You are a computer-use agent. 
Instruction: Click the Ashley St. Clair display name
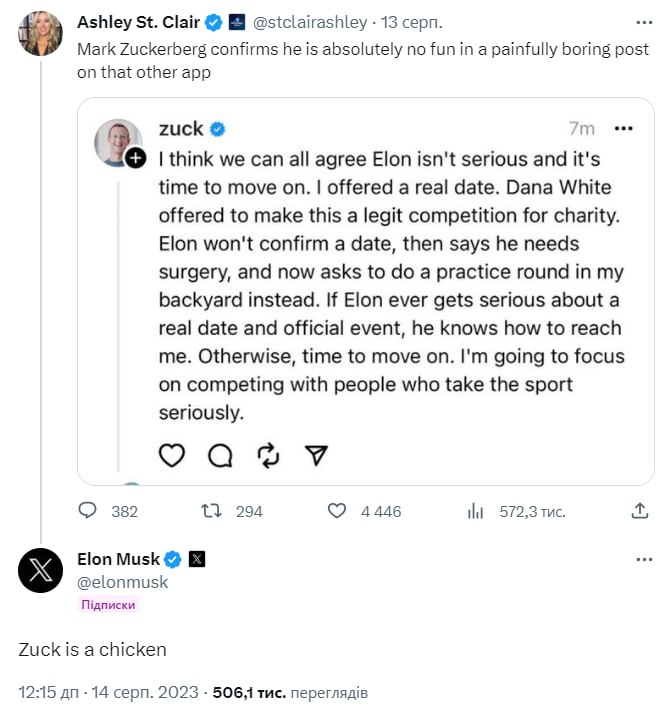click(138, 21)
